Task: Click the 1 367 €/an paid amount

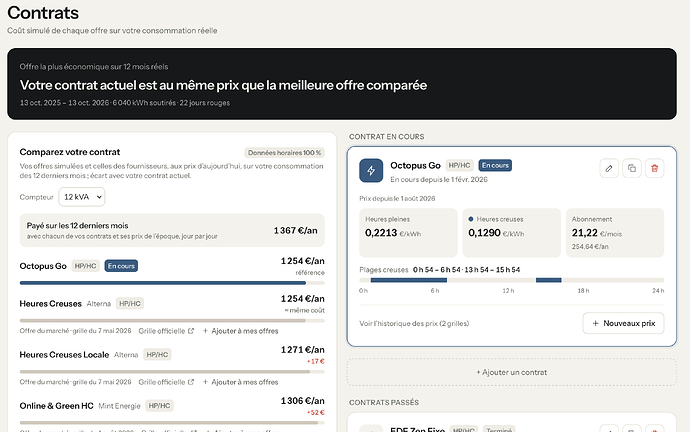Action: coord(295,231)
